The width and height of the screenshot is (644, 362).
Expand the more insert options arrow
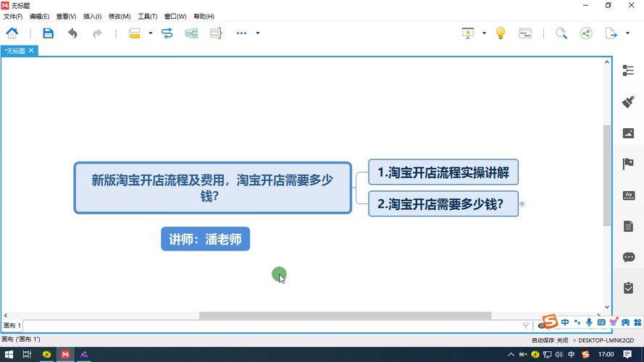257,33
